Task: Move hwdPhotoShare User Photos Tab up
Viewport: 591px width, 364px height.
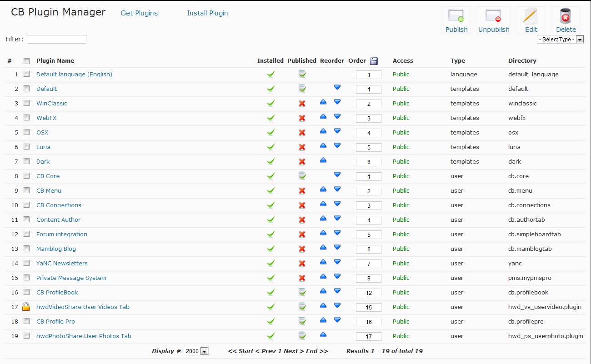Action: click(x=323, y=335)
